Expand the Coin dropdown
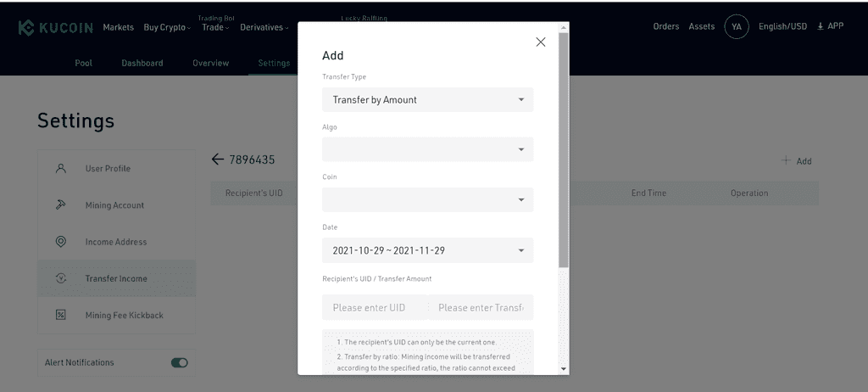 coord(428,199)
